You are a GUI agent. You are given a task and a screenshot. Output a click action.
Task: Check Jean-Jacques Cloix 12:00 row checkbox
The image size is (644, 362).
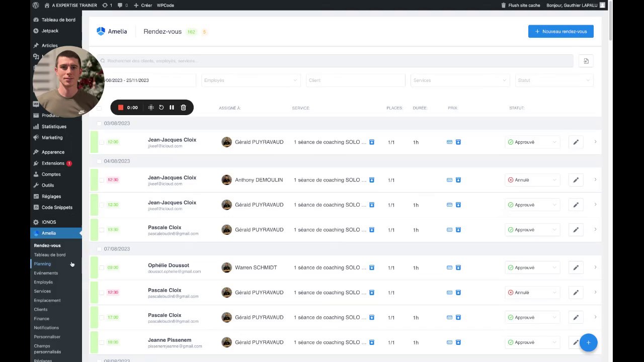pyautogui.click(x=102, y=142)
